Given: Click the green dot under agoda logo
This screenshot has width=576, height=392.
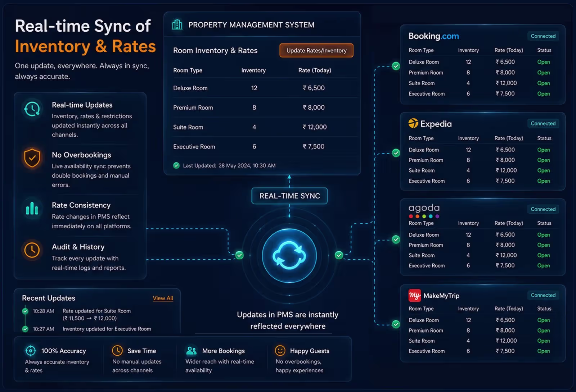Looking at the screenshot, I should click(x=424, y=216).
